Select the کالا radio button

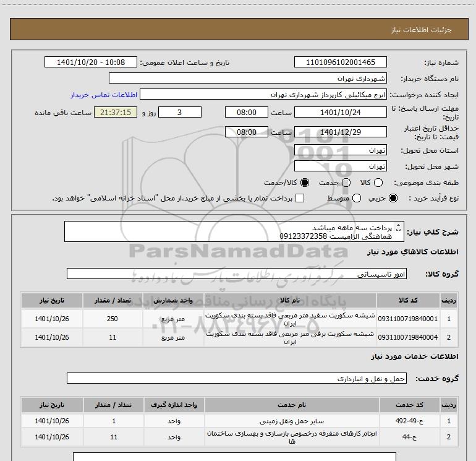[x=378, y=183]
